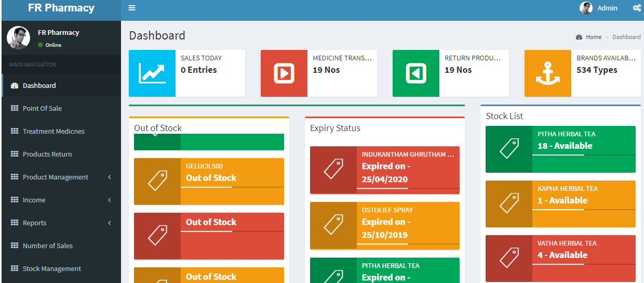Expand the Income menu chevron
Image resolution: width=644 pixels, height=283 pixels.
pyautogui.click(x=109, y=200)
